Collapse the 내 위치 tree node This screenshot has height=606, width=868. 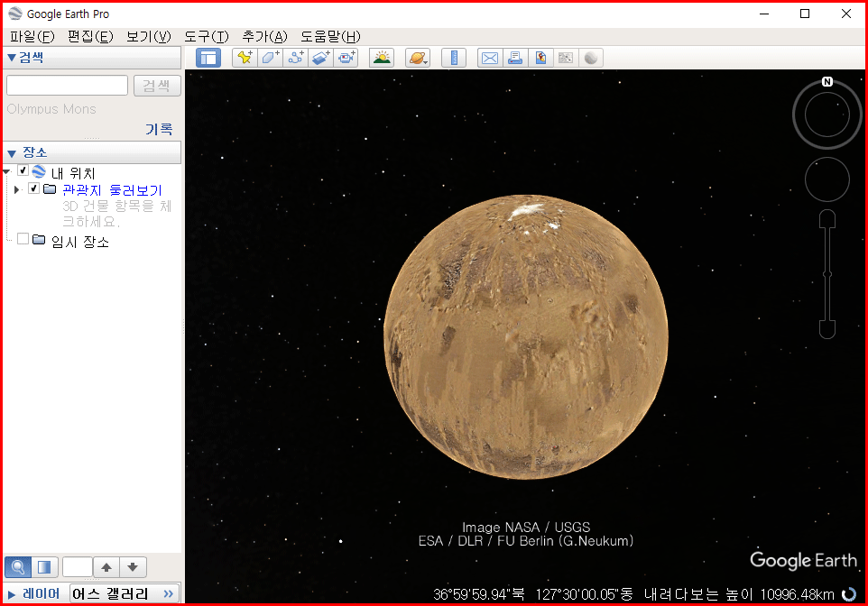click(6, 171)
